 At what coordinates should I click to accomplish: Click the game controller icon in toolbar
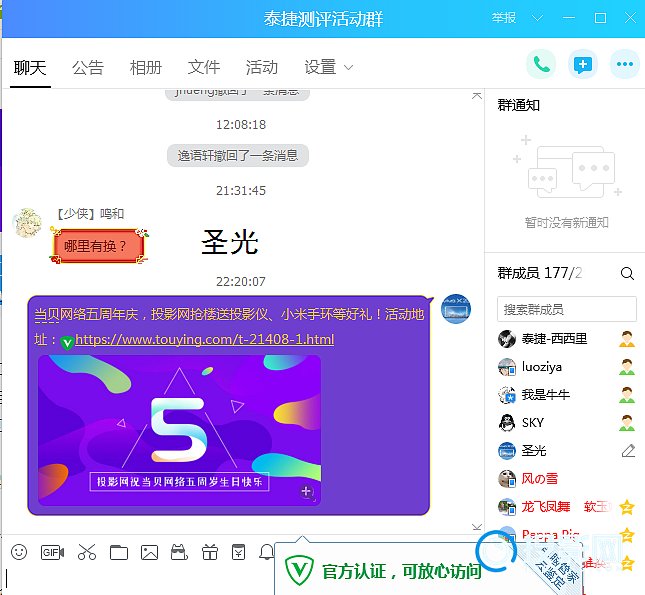pyautogui.click(x=179, y=552)
